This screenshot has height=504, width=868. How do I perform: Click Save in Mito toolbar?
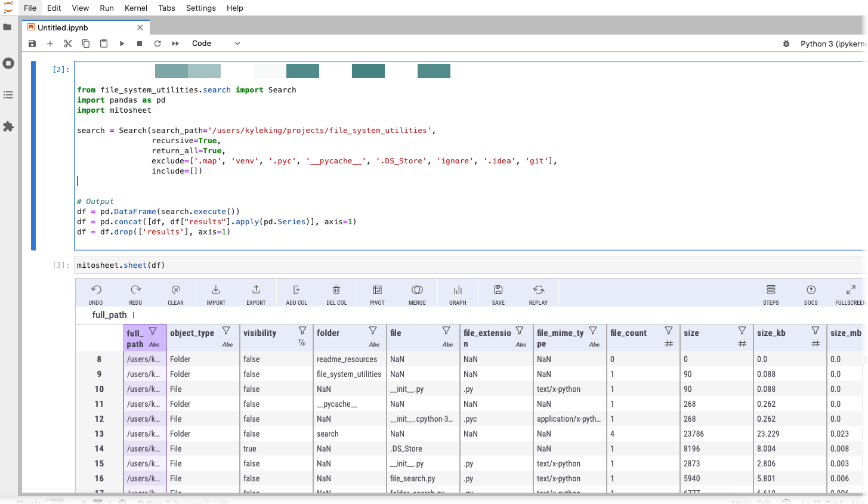tap(498, 295)
